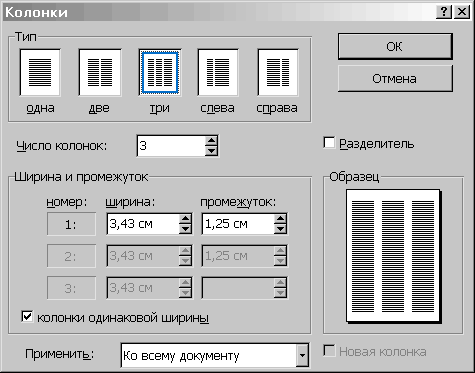Click 'Ко всему документу' combo box text

pos(181,356)
